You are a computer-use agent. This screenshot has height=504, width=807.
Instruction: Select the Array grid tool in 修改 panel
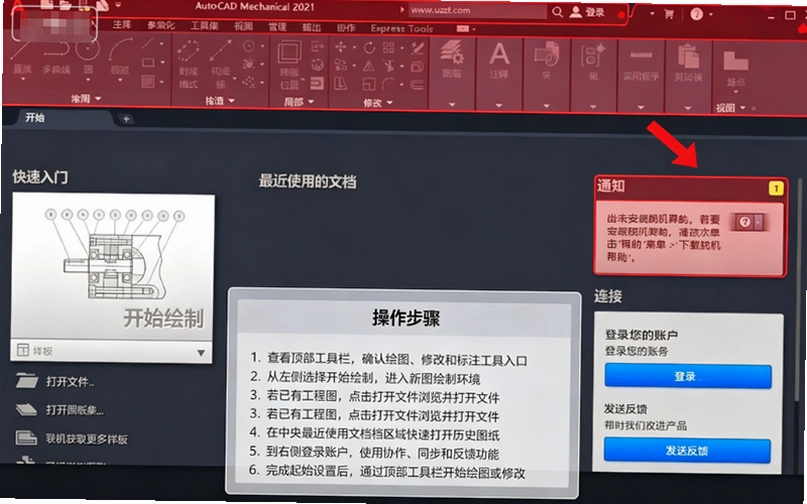click(389, 48)
